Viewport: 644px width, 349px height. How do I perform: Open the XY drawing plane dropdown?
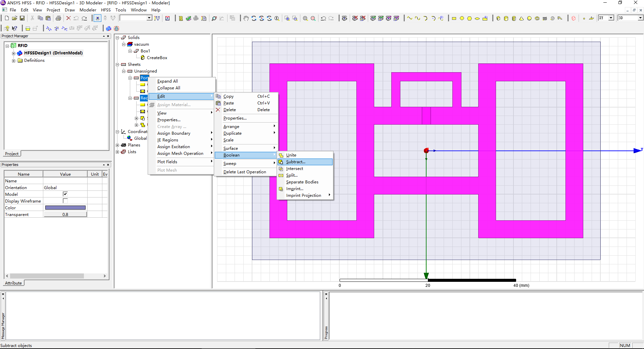coord(611,18)
